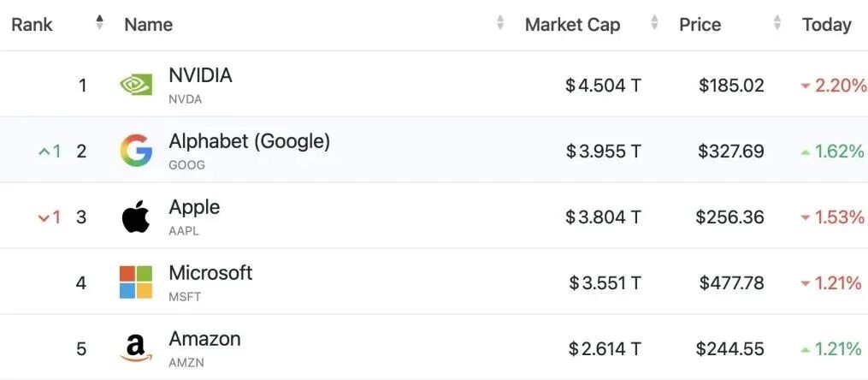
Task: Click Apple's $256.36 price value
Action: 729,217
